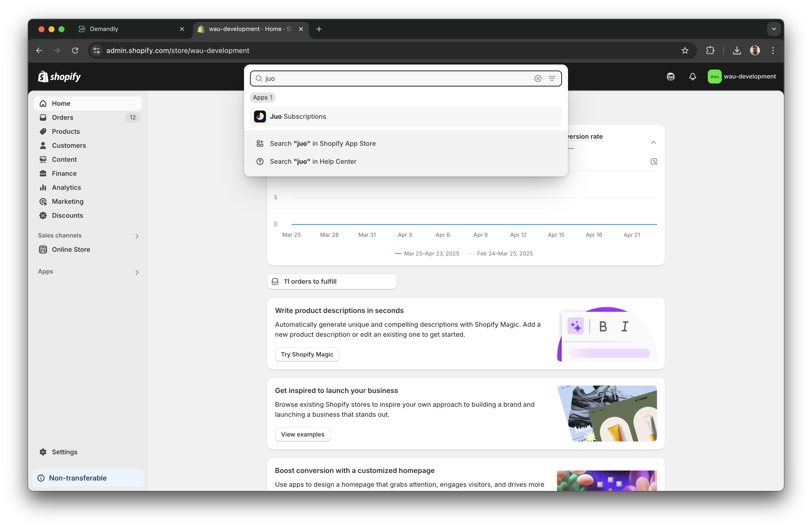This screenshot has width=812, height=528.
Task: Clear the search query with the circled X icon
Action: pyautogui.click(x=538, y=78)
